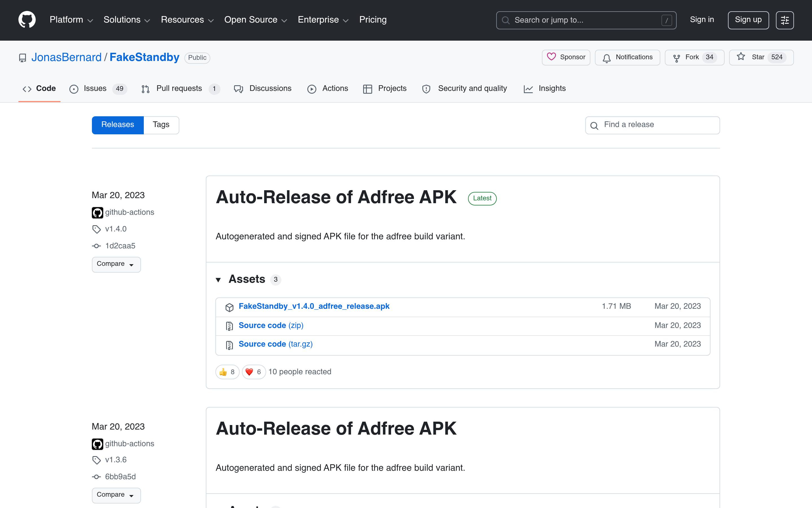Open the FakeStandby repository link
Image resolution: width=812 pixels, height=508 pixels.
[x=144, y=58]
